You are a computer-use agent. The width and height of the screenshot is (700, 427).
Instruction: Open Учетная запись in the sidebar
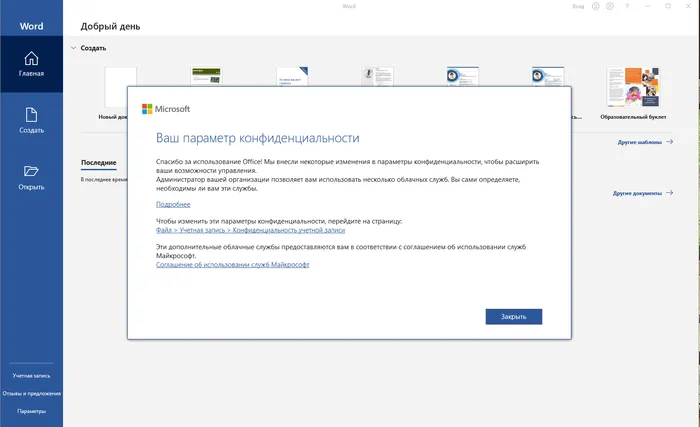[31, 376]
